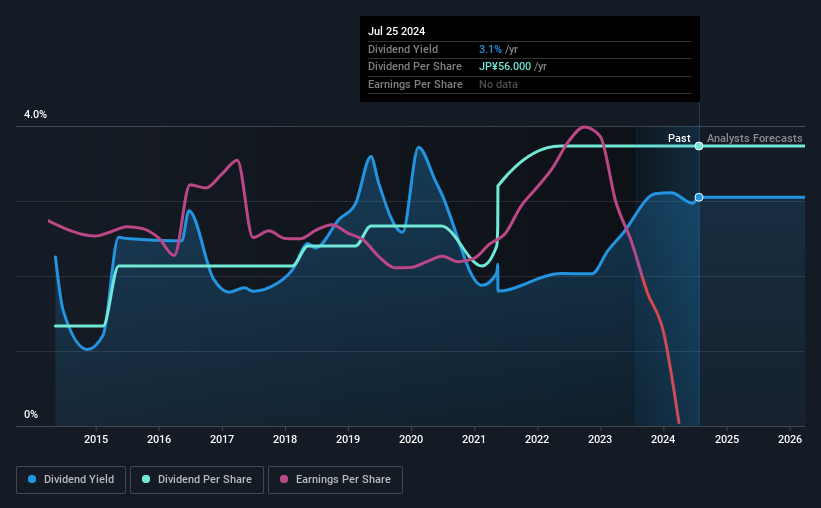This screenshot has width=821, height=508.
Task: Click the 2024 x-axis label
Action: point(663,439)
